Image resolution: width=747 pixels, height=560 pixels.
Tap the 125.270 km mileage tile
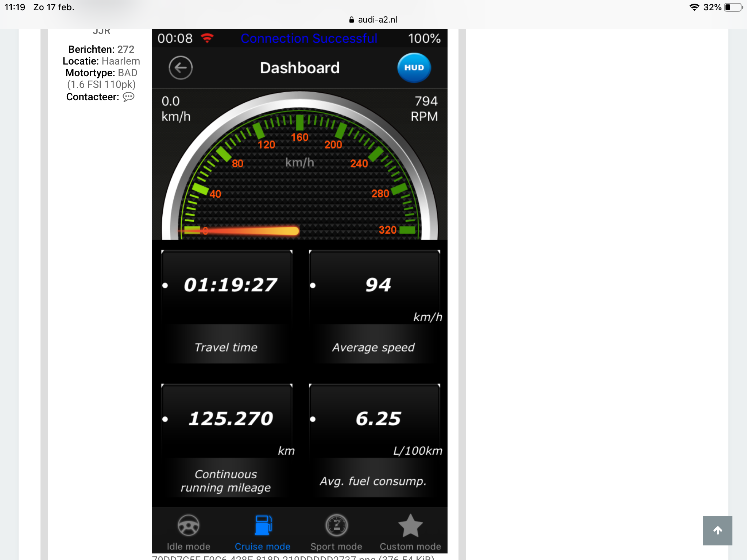(227, 440)
